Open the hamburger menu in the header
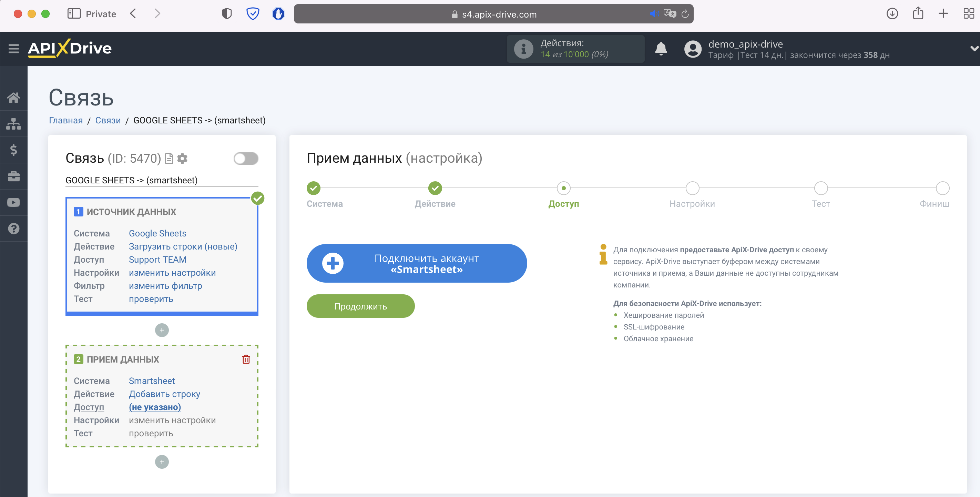 pyautogui.click(x=14, y=48)
